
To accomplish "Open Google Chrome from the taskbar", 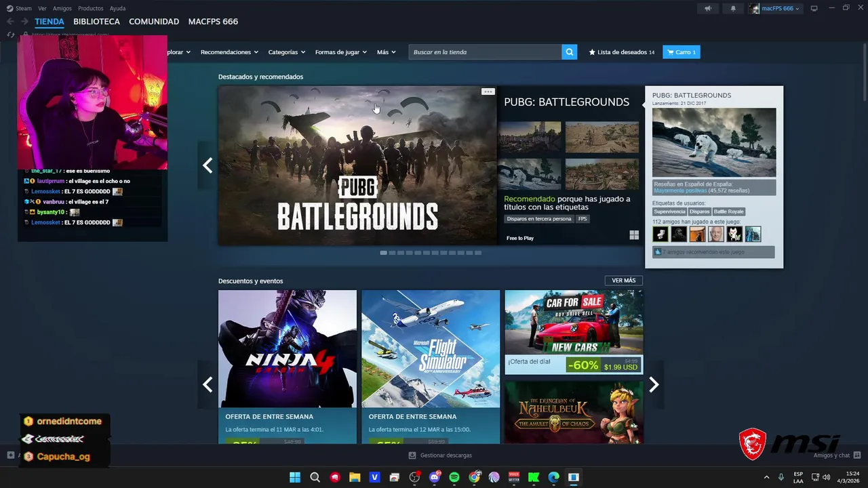I will (x=475, y=477).
